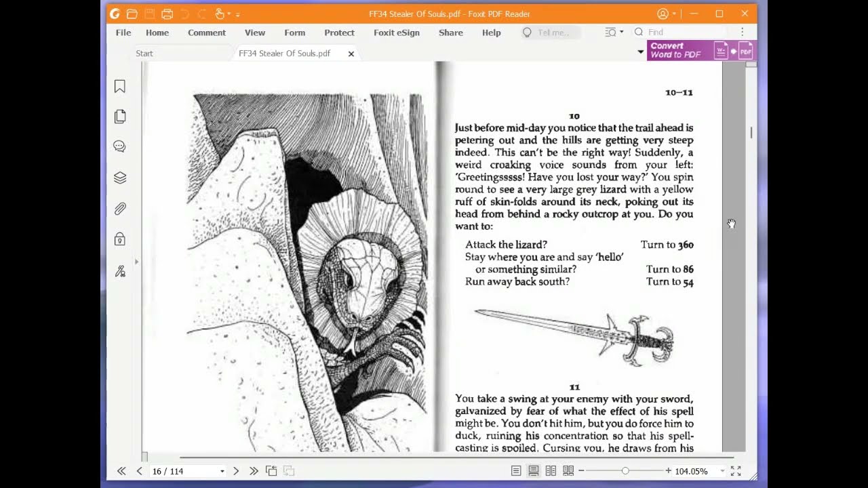Open the Hand tool dropdown arrow
This screenshot has height=488, width=868.
229,14
